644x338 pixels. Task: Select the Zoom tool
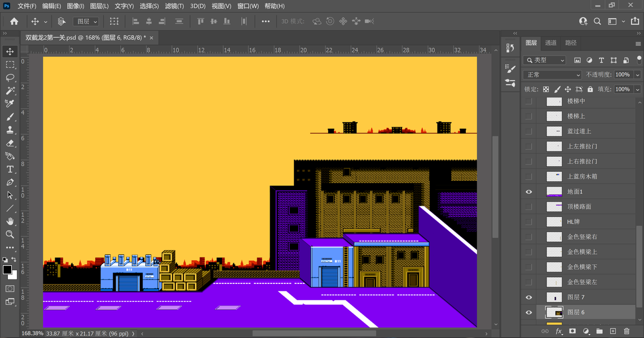[10, 234]
